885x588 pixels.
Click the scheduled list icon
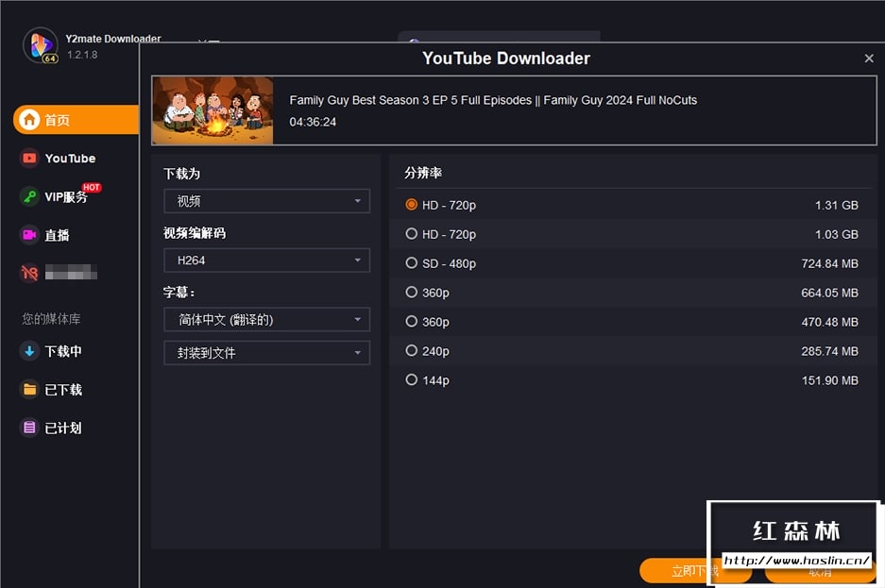tap(29, 428)
